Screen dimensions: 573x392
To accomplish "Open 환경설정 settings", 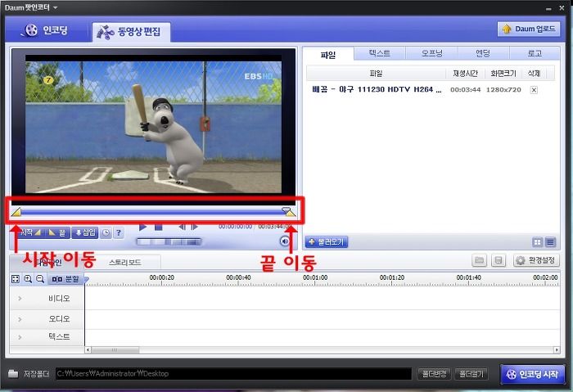I will click(x=536, y=260).
